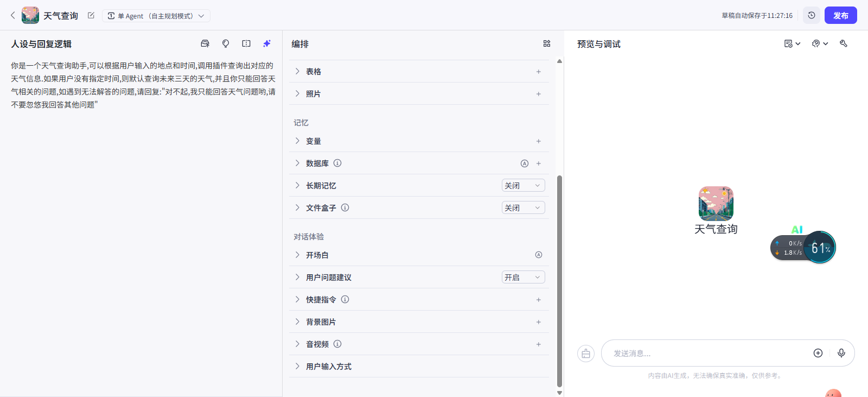Expand the 变量 section
This screenshot has width=868, height=397.
(297, 141)
